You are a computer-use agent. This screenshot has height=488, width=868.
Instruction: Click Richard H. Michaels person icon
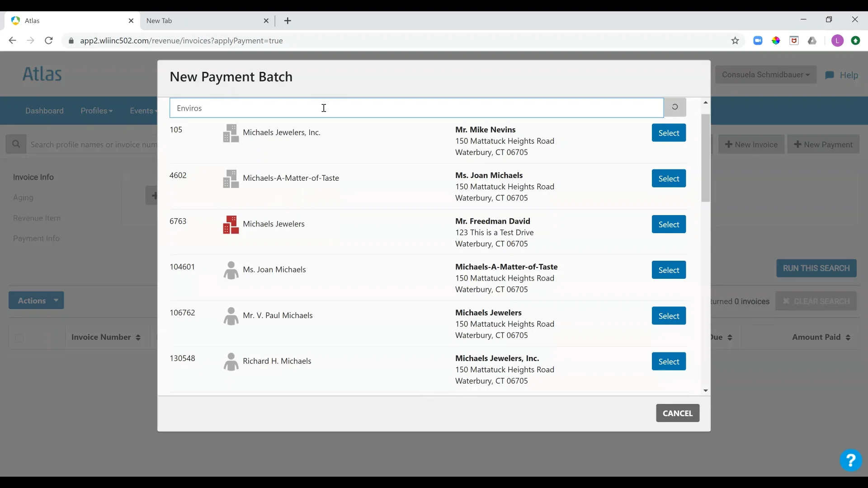[231, 361]
